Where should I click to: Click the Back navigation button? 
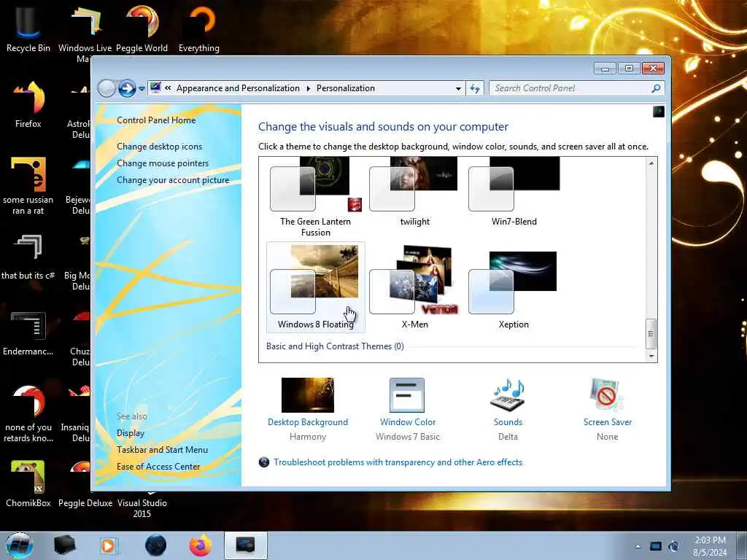click(107, 88)
